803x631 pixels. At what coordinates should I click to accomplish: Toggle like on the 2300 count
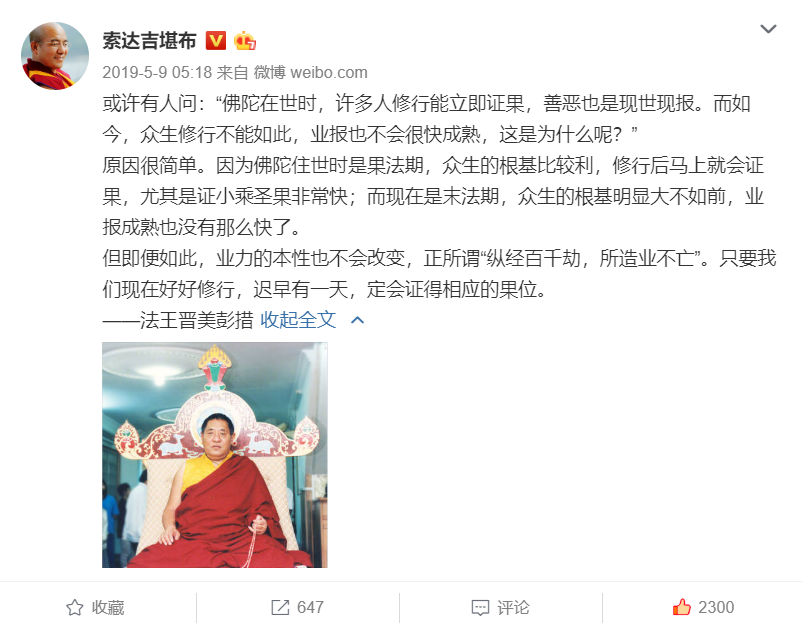pos(703,607)
